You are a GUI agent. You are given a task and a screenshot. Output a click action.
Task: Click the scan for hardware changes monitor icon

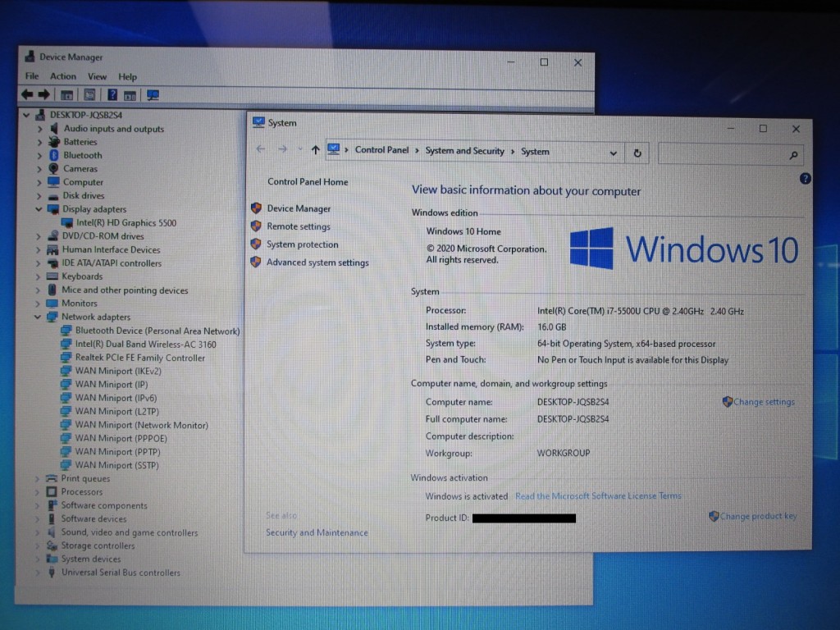coord(153,95)
